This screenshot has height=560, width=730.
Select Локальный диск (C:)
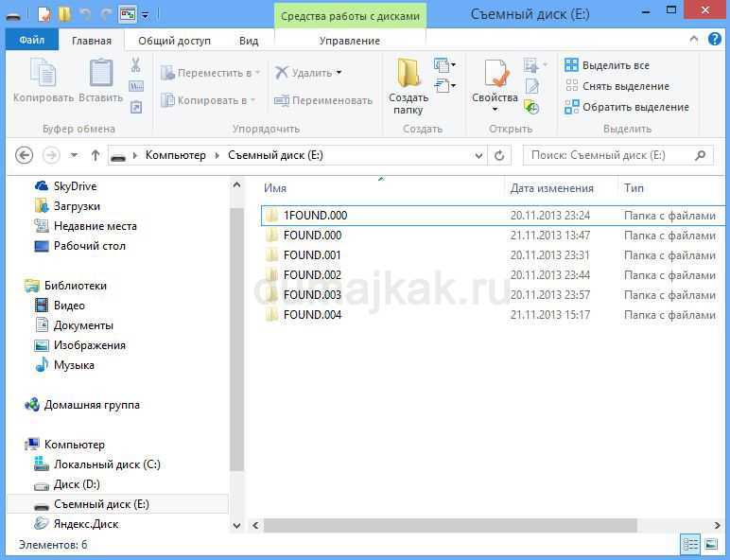coord(97,464)
